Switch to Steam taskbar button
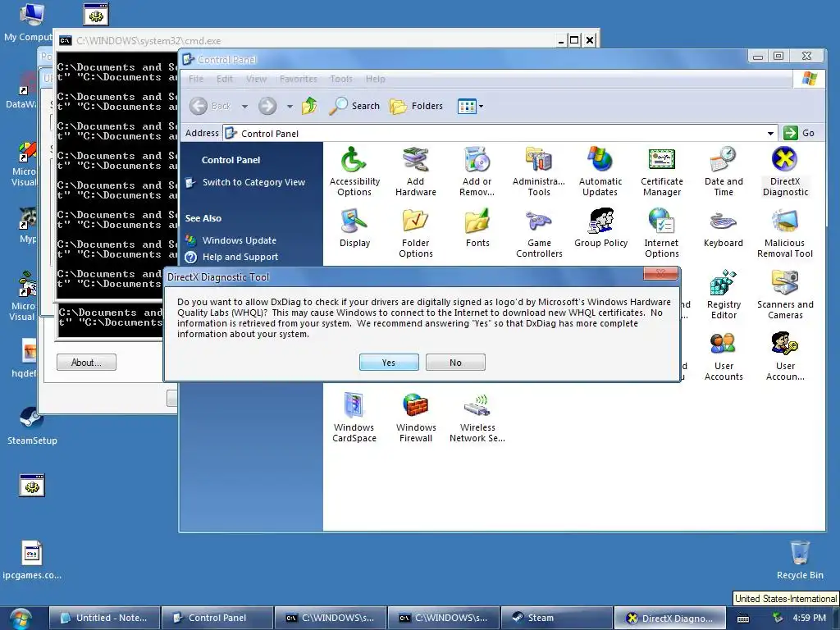 coord(559,618)
